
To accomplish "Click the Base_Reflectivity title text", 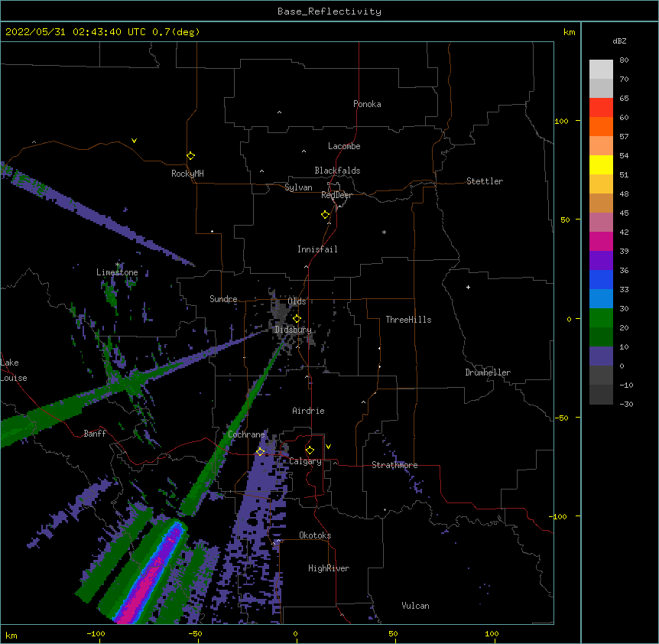I will pyautogui.click(x=329, y=11).
